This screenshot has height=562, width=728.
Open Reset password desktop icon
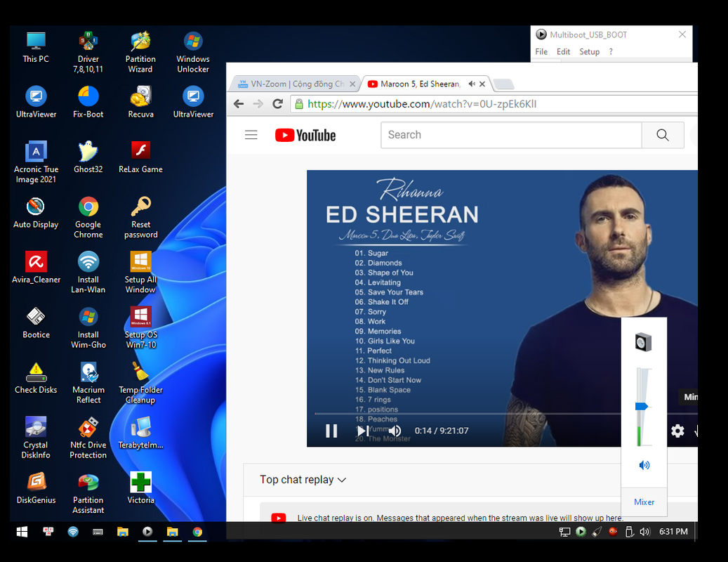(x=140, y=217)
